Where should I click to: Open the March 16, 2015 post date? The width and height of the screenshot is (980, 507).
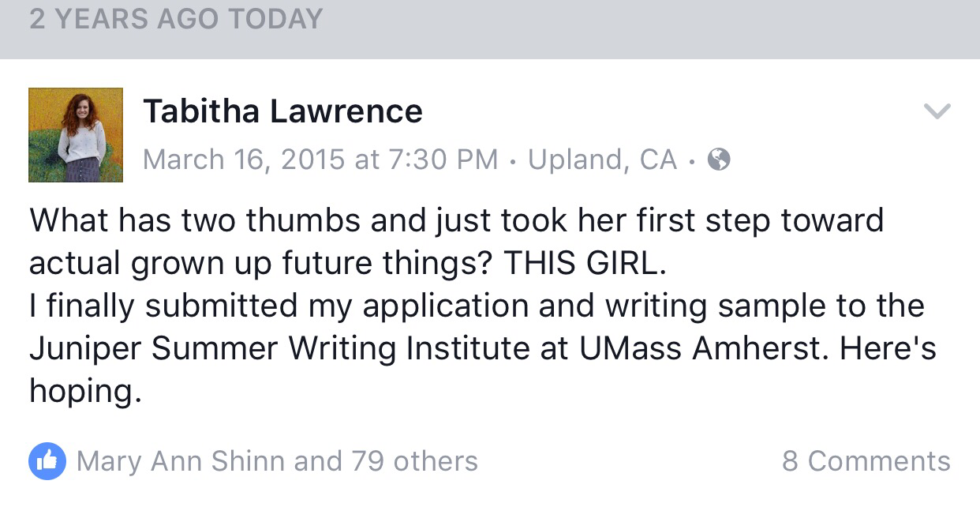pos(243,160)
